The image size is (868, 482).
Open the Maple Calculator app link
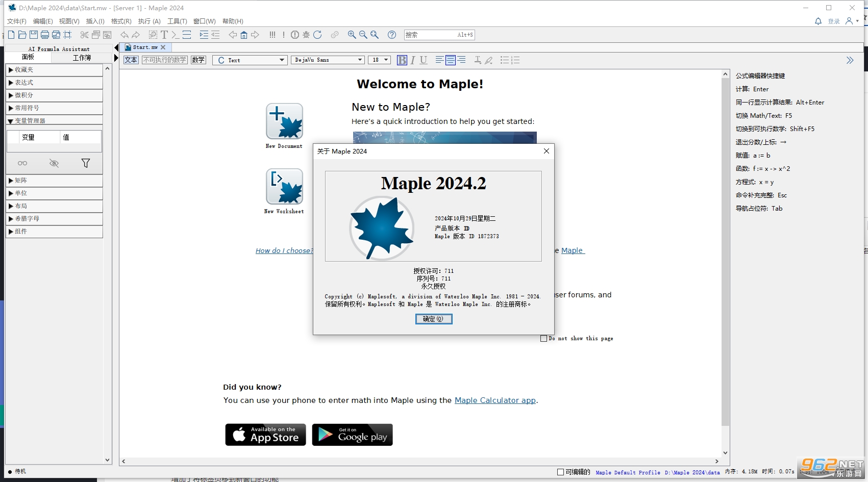(x=495, y=400)
